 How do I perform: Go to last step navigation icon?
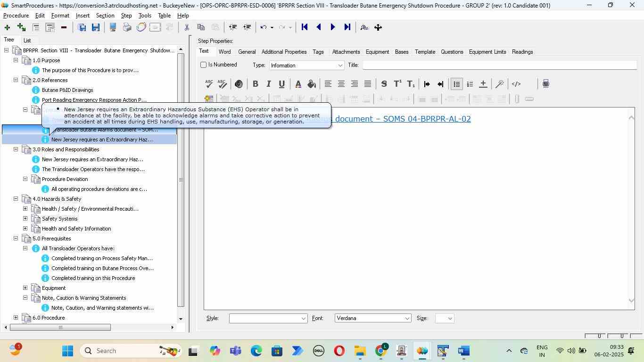coord(347,27)
